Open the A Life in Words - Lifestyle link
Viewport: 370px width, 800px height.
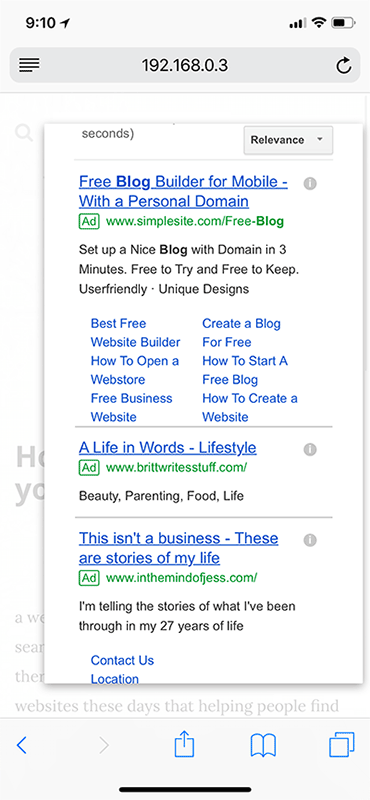tap(168, 448)
